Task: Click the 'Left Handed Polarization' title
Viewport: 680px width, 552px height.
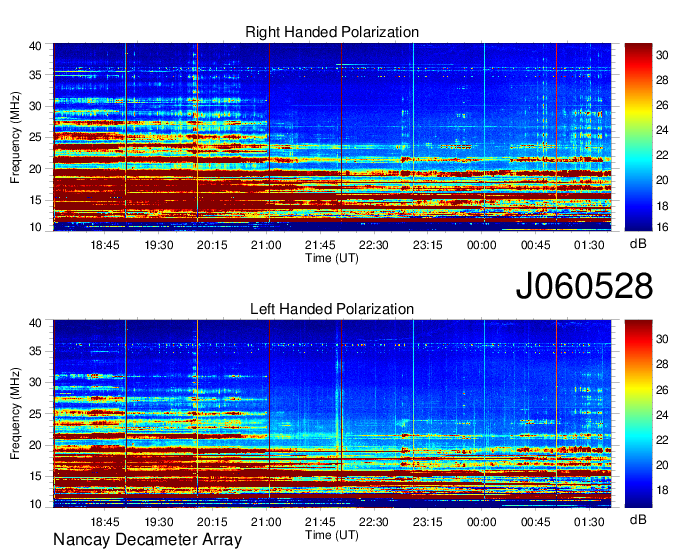Action: 332,309
